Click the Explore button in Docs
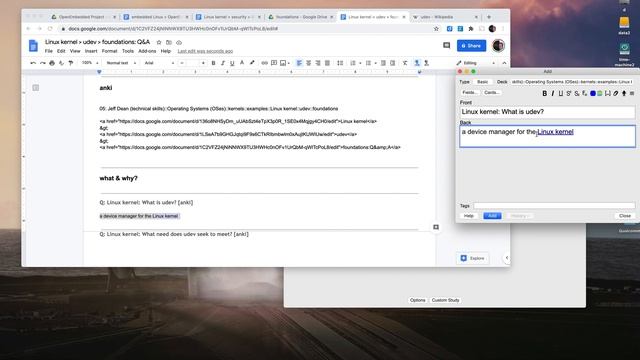 tap(473, 258)
